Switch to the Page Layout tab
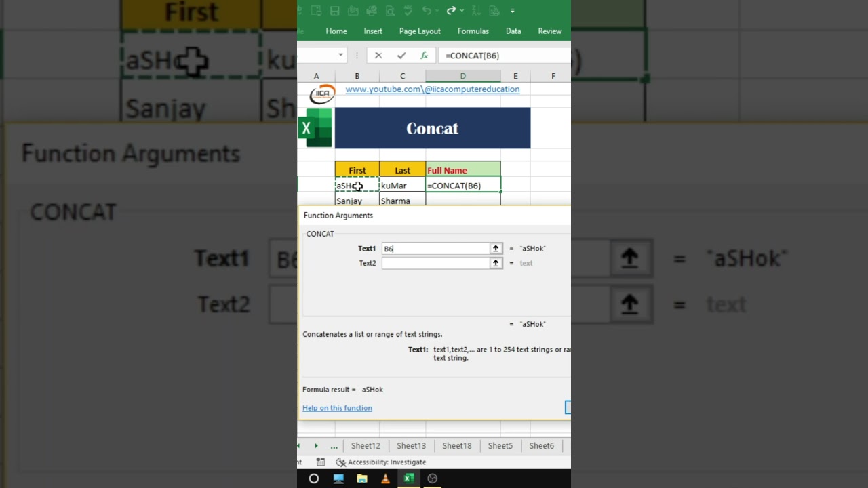868x488 pixels. tap(420, 31)
